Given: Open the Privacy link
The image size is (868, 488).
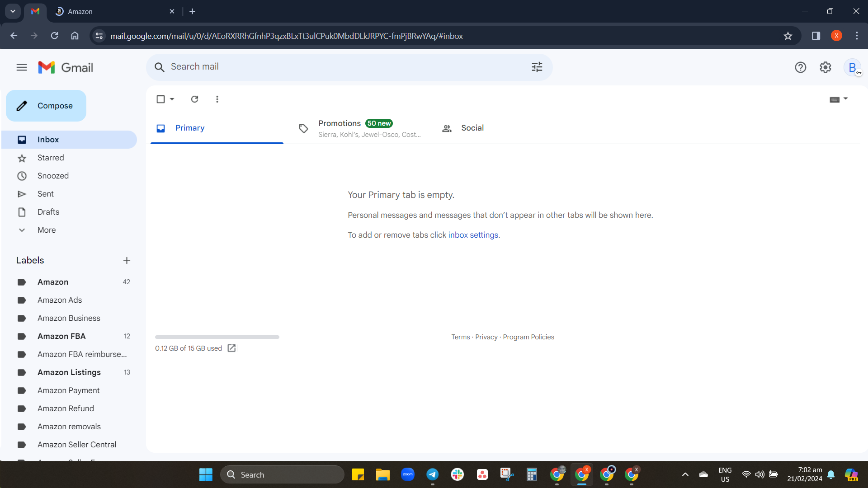Looking at the screenshot, I should click(486, 337).
